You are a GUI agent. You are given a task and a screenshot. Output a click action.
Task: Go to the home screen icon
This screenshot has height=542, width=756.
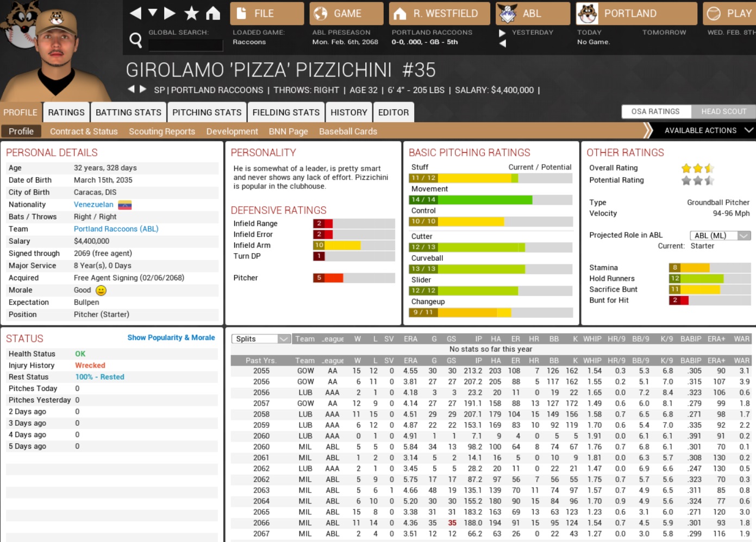click(213, 13)
